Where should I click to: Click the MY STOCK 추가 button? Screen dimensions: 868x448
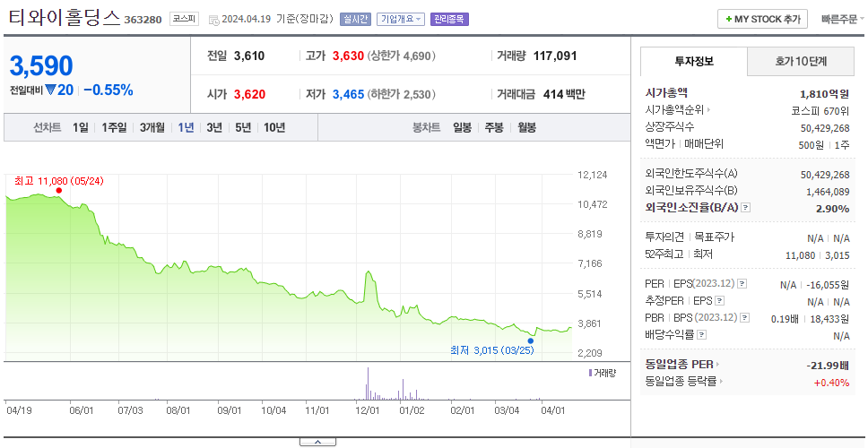(x=762, y=19)
